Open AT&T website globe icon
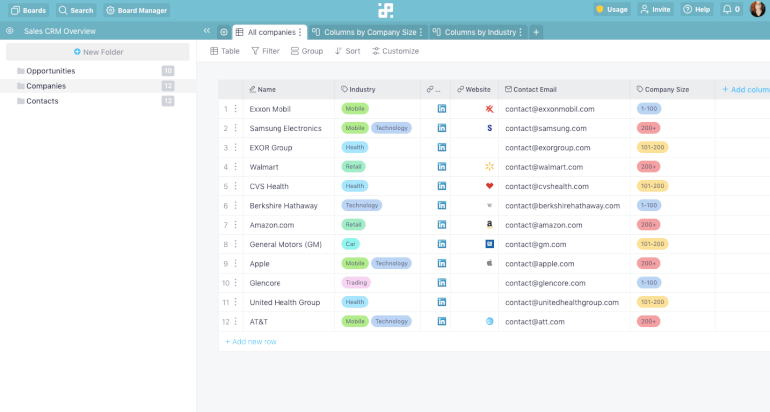 490,322
